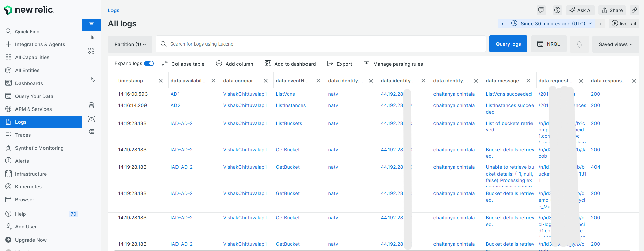
Task: Start live tail
Action: [624, 24]
